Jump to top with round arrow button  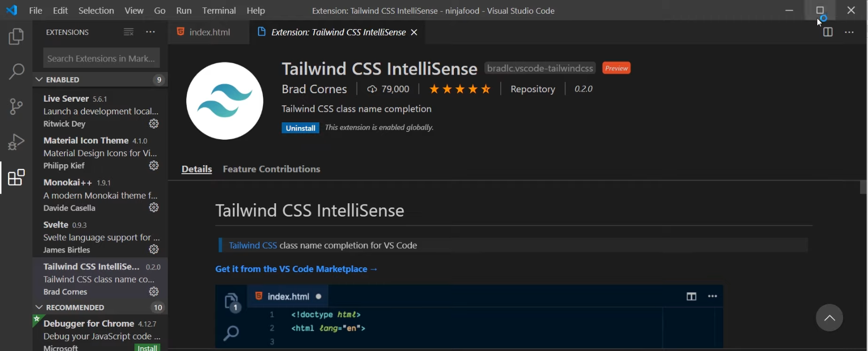click(x=829, y=318)
